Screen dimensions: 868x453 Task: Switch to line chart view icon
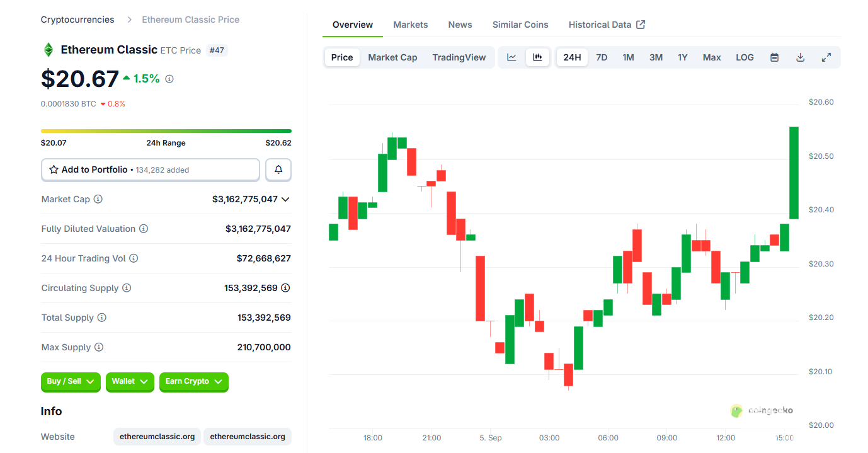click(511, 57)
